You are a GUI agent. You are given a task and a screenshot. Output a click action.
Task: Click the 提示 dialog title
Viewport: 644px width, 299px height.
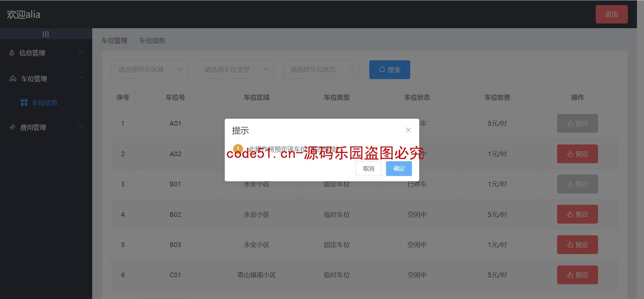click(x=240, y=130)
